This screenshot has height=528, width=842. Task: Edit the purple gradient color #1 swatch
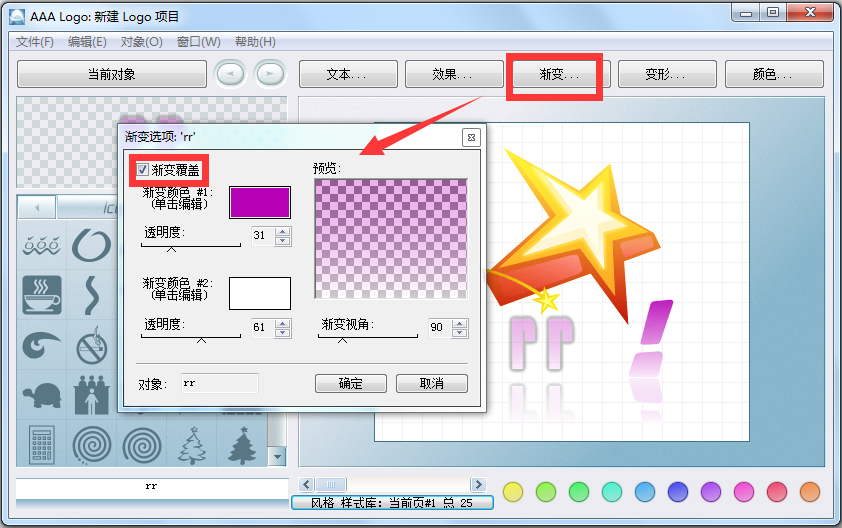[260, 202]
